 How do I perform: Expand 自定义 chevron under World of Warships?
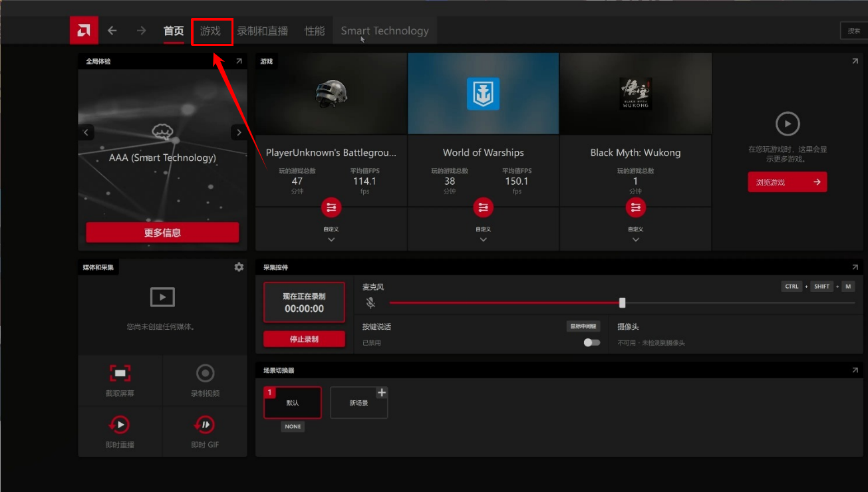[484, 239]
